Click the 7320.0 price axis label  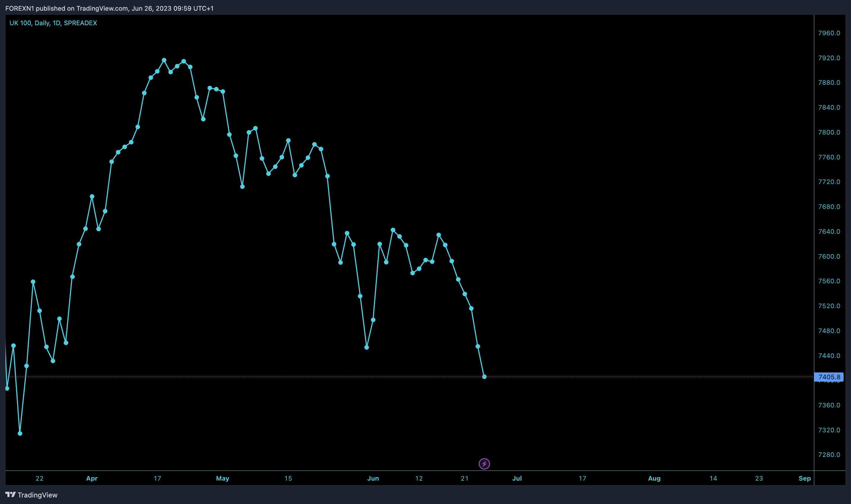(829, 430)
